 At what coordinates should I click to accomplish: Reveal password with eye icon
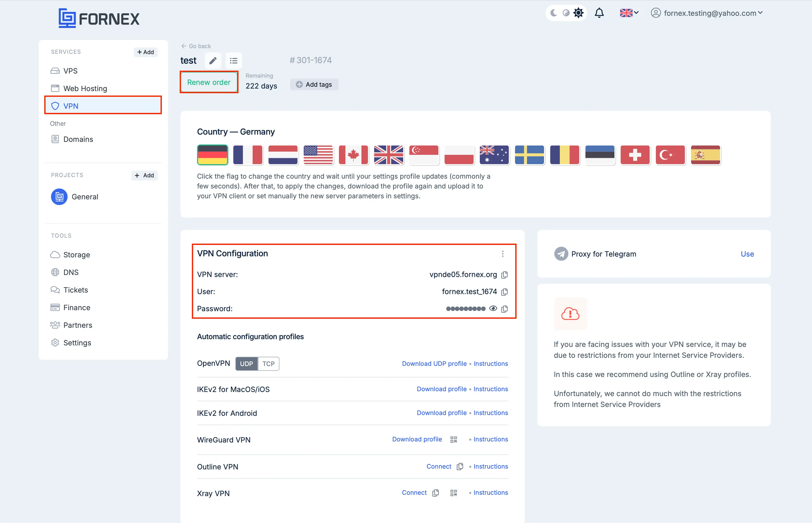tap(493, 308)
